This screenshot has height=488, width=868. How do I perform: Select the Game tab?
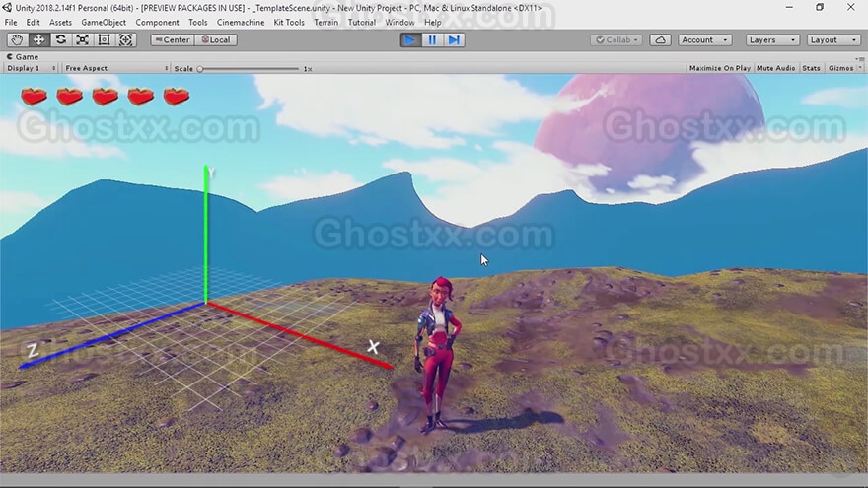(22, 56)
